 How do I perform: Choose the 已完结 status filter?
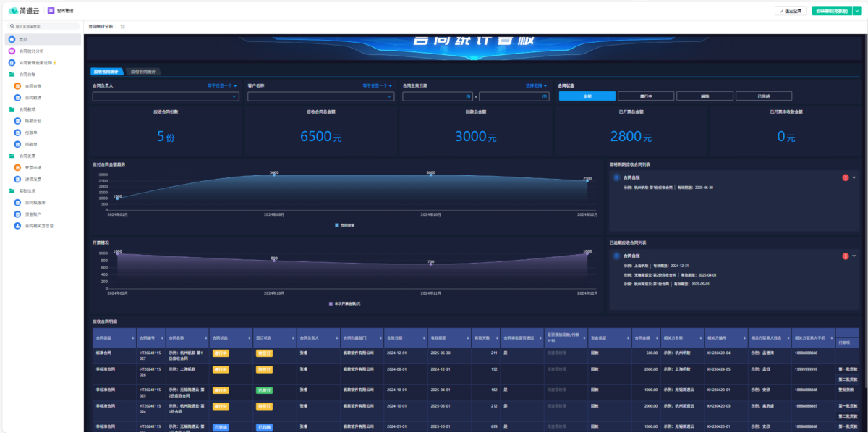point(763,96)
